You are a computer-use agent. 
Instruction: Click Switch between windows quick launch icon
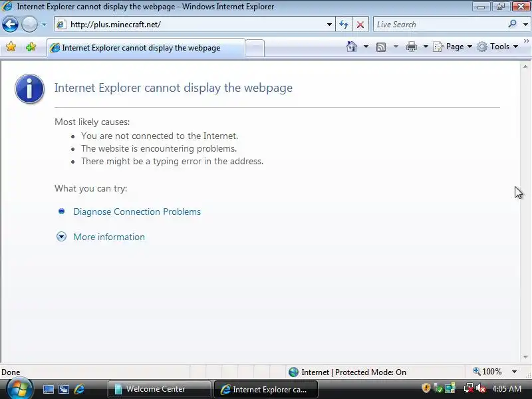point(64,389)
